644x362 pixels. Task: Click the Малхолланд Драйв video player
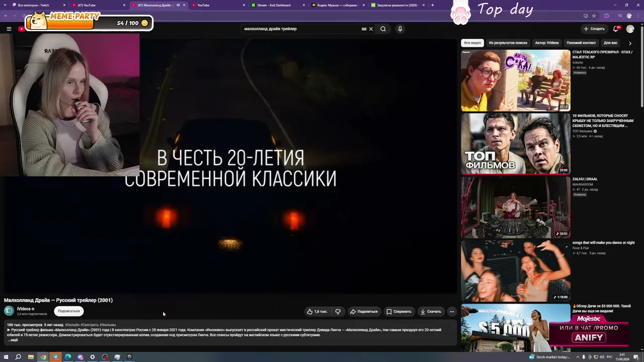(x=230, y=166)
